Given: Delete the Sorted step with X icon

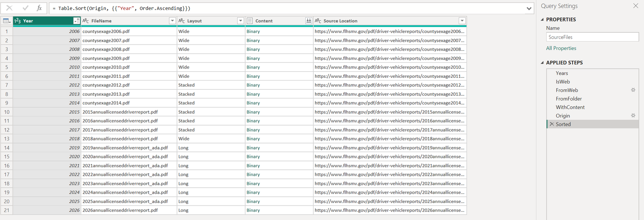Looking at the screenshot, I should click(552, 124).
